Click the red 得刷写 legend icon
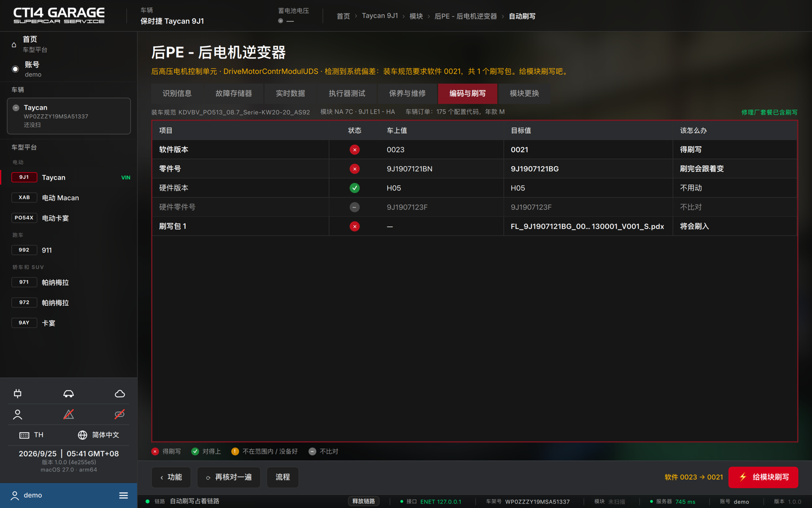The image size is (812, 508). (155, 451)
